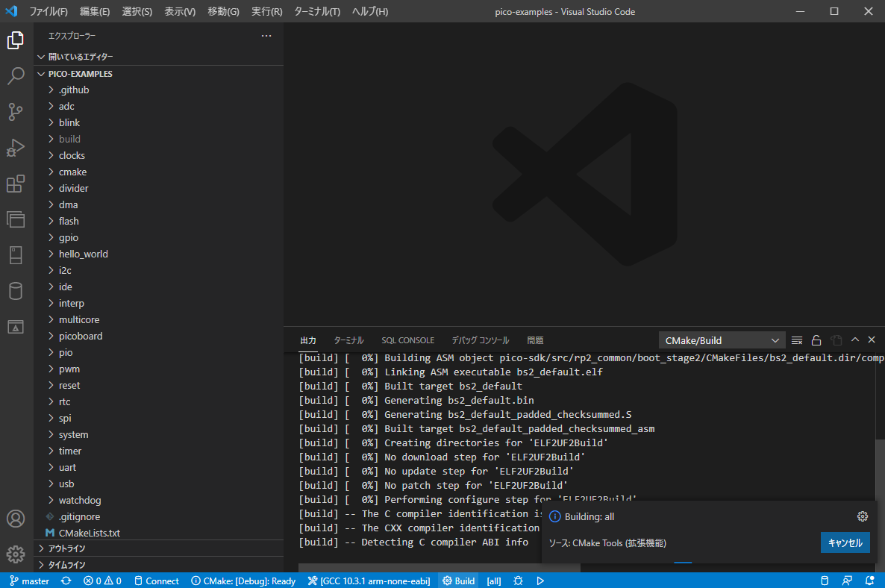Start a CMake Build from the status bar
This screenshot has width=885, height=588.
tap(457, 580)
